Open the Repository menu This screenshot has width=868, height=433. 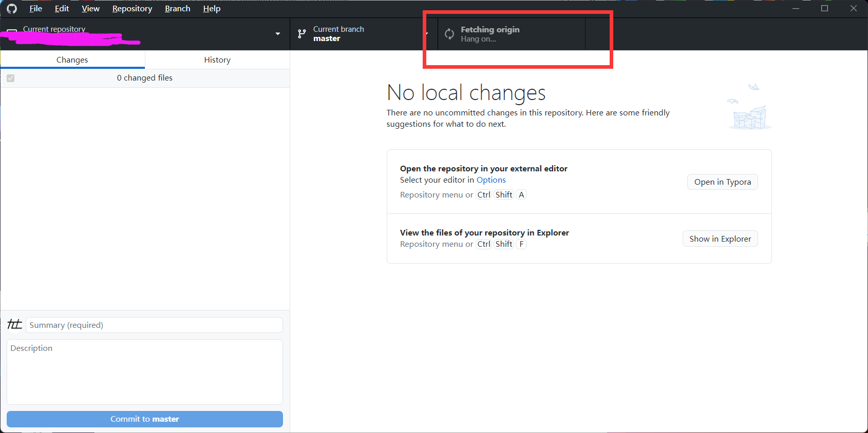click(132, 9)
